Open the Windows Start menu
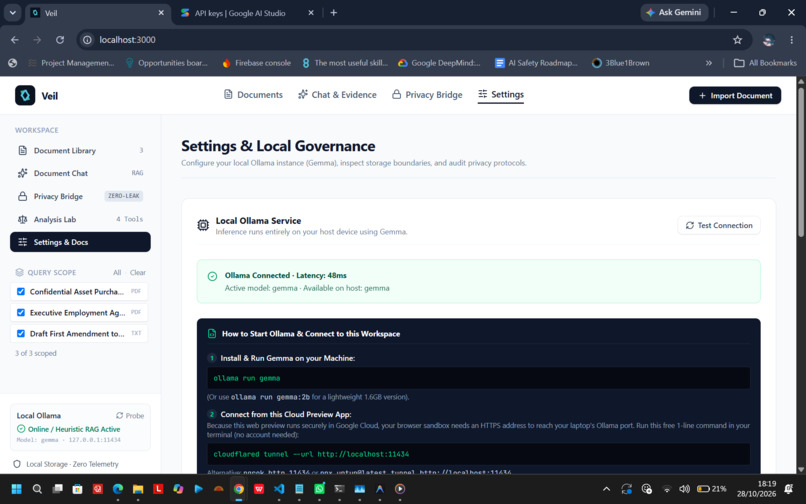This screenshot has height=504, width=806. pos(16,489)
